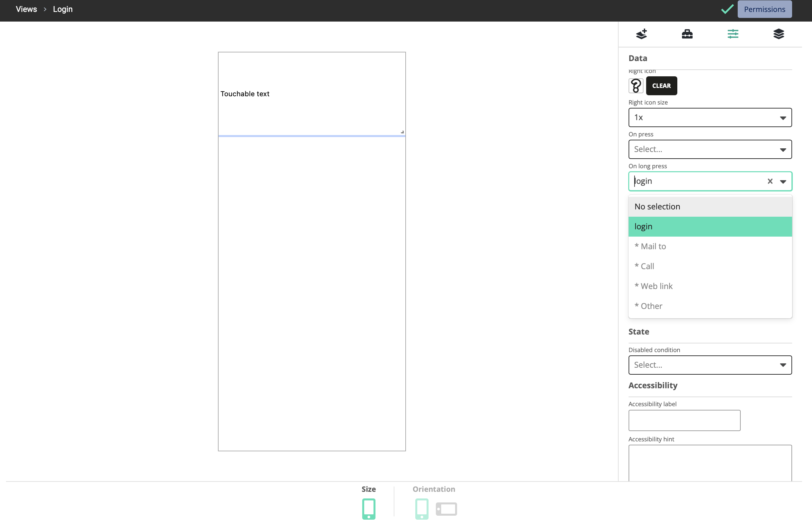Open the Disabled condition dropdown
This screenshot has height=521, width=812.
coord(710,365)
